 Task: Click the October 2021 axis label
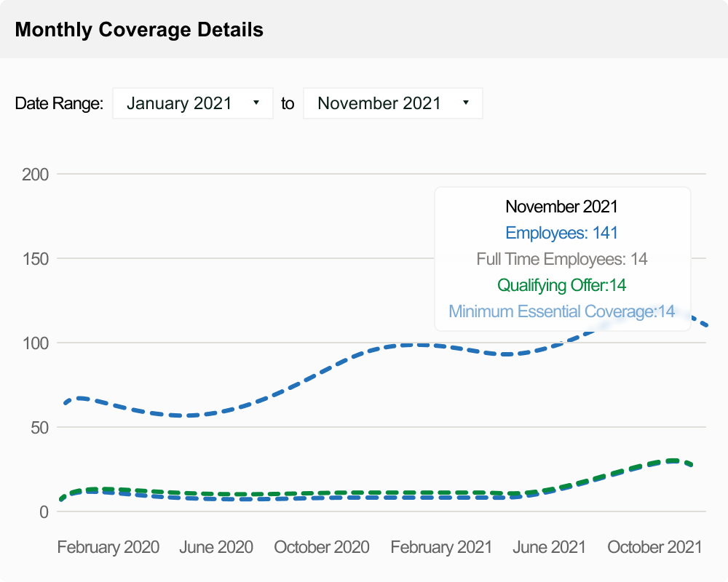tap(654, 546)
